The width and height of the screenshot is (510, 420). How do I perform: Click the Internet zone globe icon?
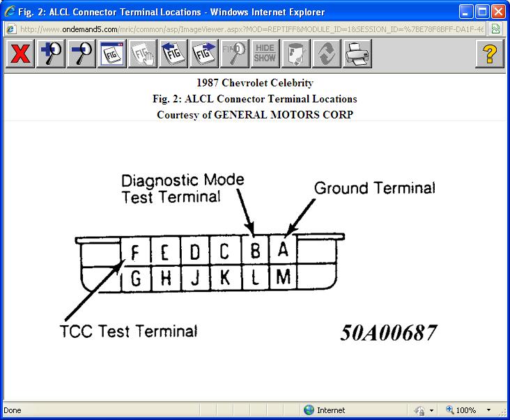tap(309, 410)
